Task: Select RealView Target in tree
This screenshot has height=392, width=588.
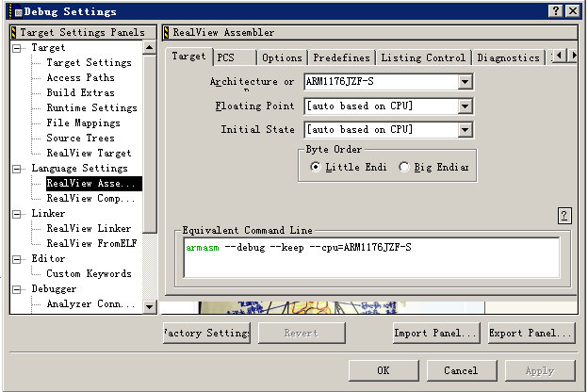Action: [89, 153]
